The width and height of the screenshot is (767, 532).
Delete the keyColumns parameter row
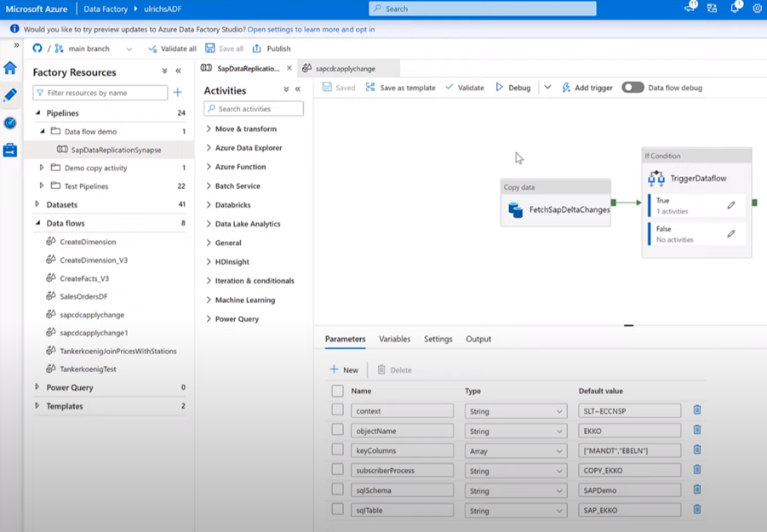[697, 449]
